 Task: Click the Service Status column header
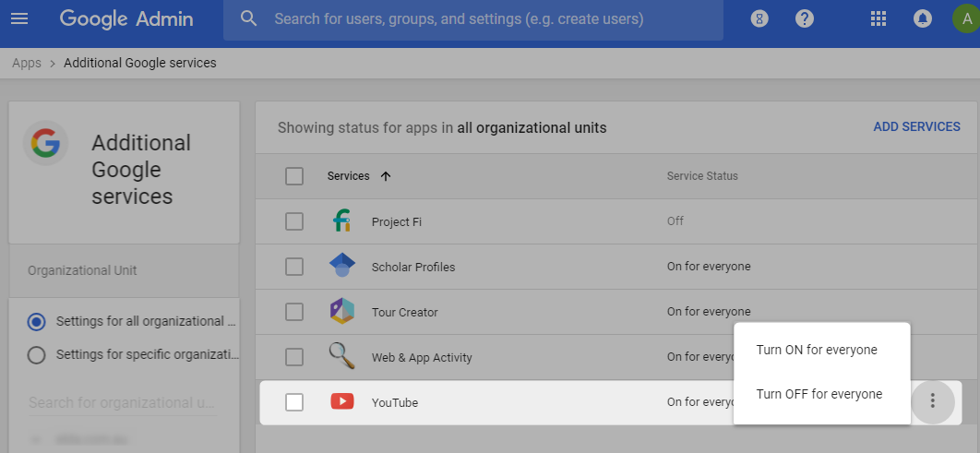702,176
